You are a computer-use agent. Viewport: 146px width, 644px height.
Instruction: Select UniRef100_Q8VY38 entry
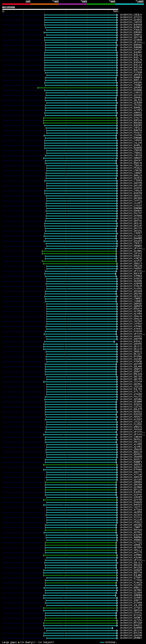131,37
